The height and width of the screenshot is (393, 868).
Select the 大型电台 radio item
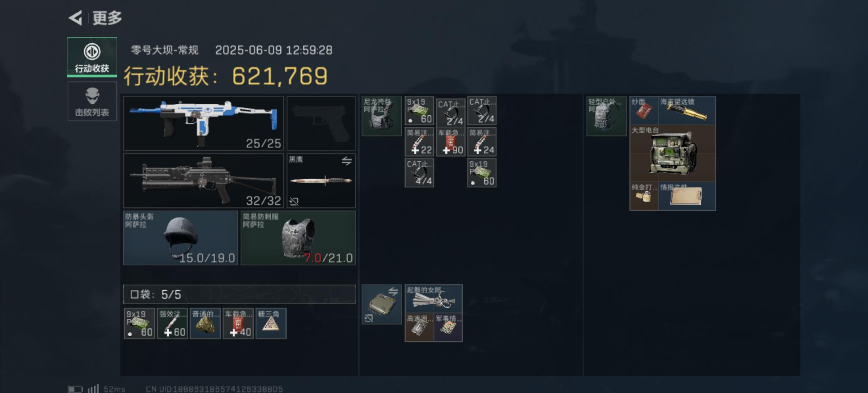[x=672, y=153]
